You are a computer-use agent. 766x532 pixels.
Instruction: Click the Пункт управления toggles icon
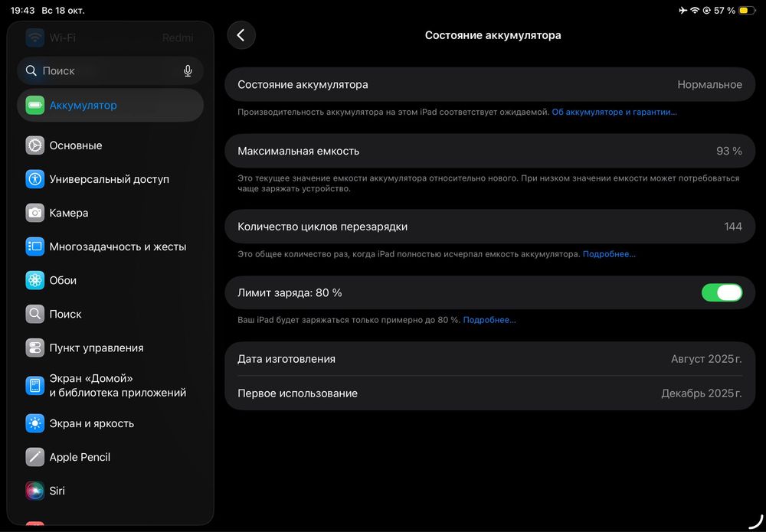pyautogui.click(x=34, y=348)
